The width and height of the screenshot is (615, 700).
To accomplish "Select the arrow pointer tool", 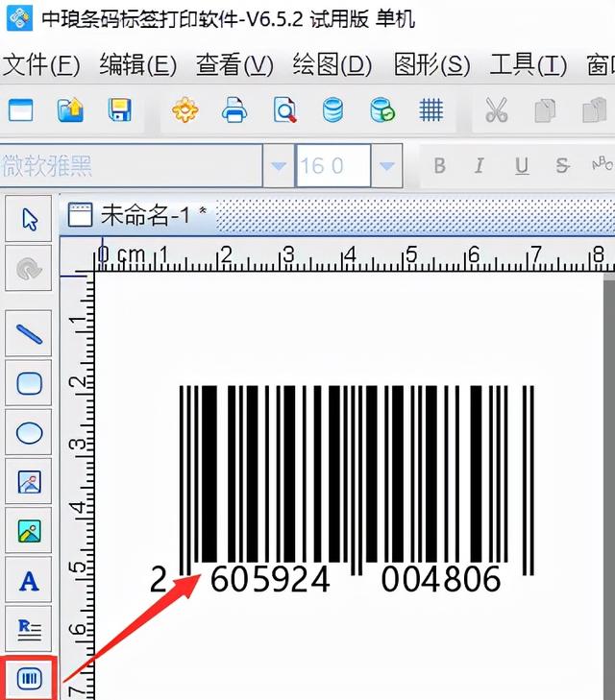I will [30, 220].
